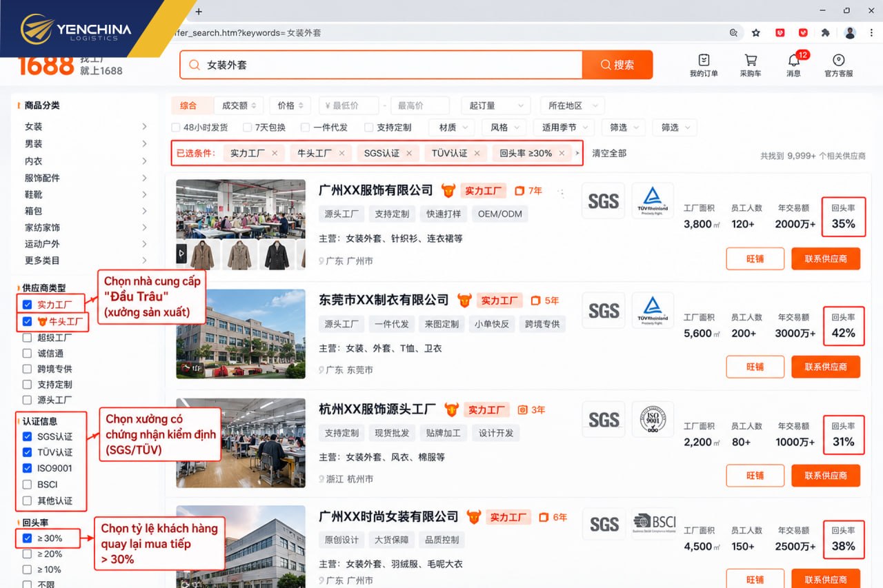Click ISO 9001 logo of 杭州XX服饰源头工厂
Viewport: 883px width, 588px height.
pyautogui.click(x=653, y=419)
